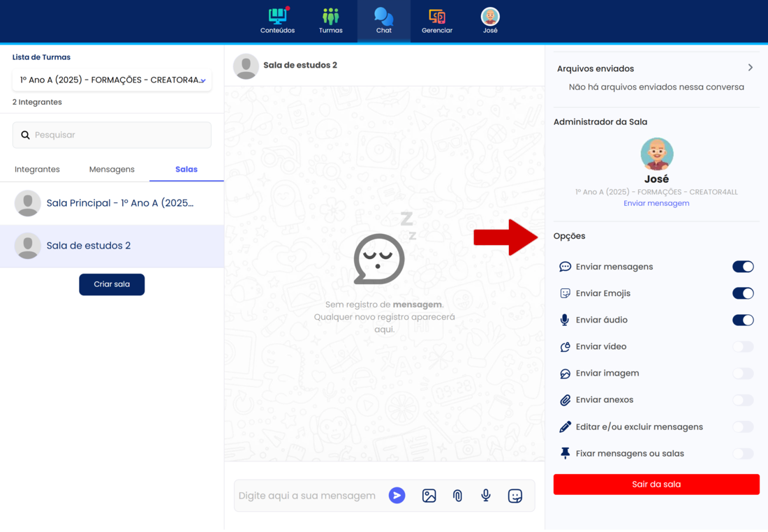Expand the Arquivos enviados chevron
The image size is (768, 532).
[x=750, y=68]
